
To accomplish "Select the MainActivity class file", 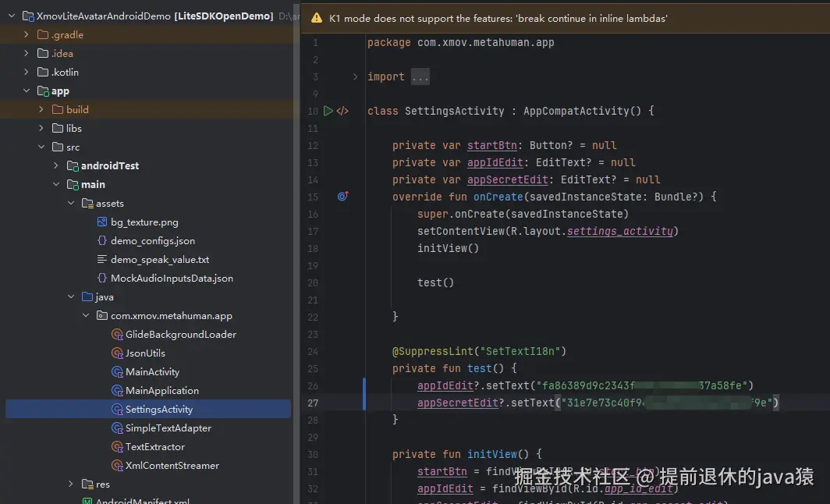I will (152, 372).
